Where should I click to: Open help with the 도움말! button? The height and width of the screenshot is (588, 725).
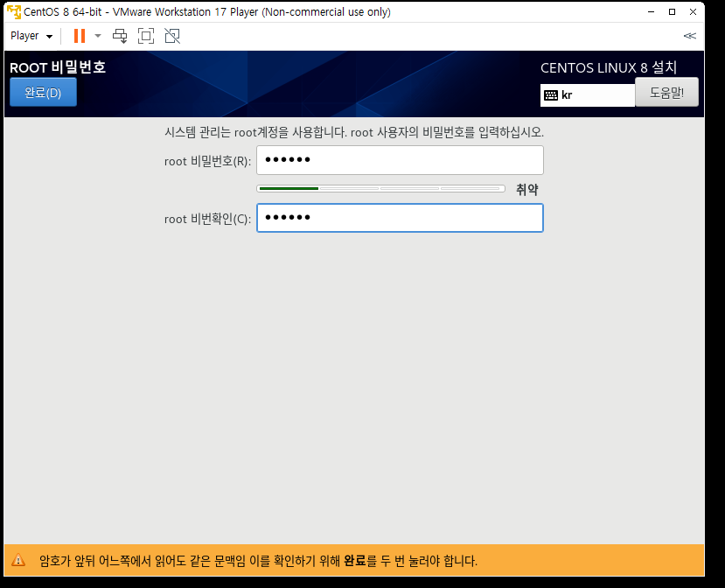pos(666,93)
